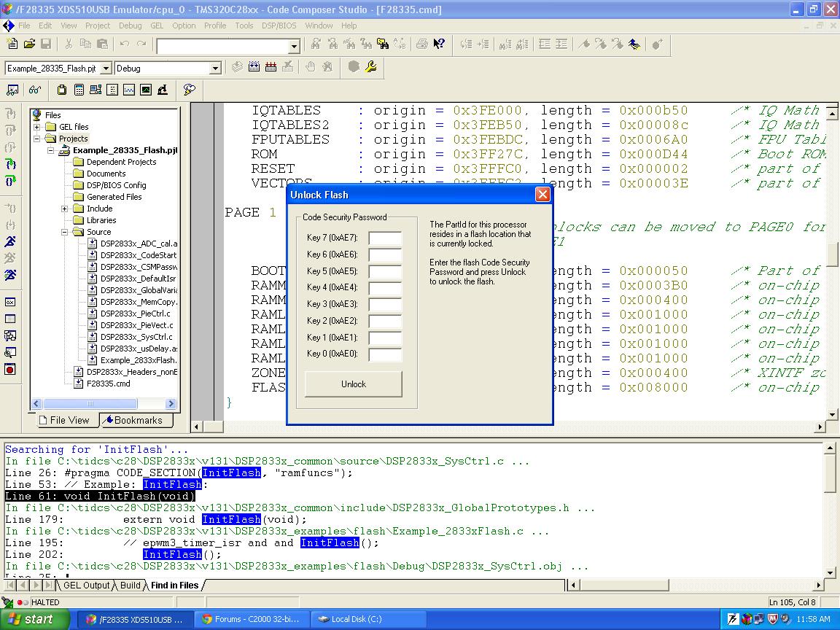Select DSP2833x_SysCtrl.c in project tree
The image size is (840, 630).
[x=136, y=337]
